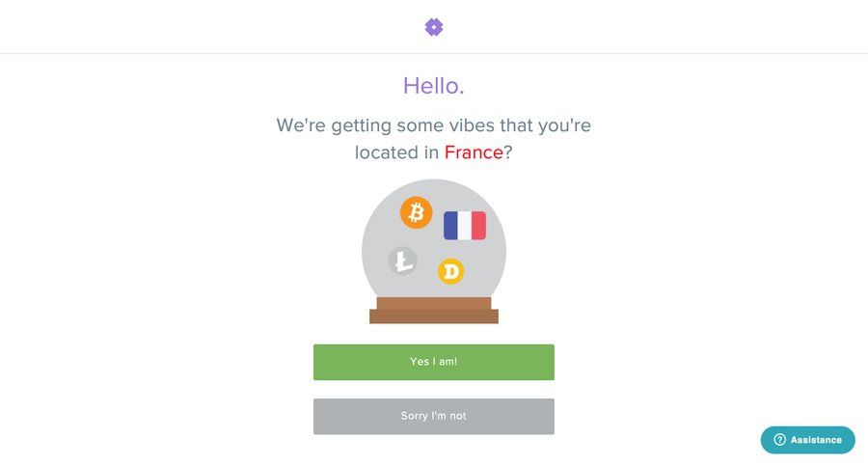Viewport: 868px width, 467px height.
Task: Click the red "France" country name
Action: (474, 152)
